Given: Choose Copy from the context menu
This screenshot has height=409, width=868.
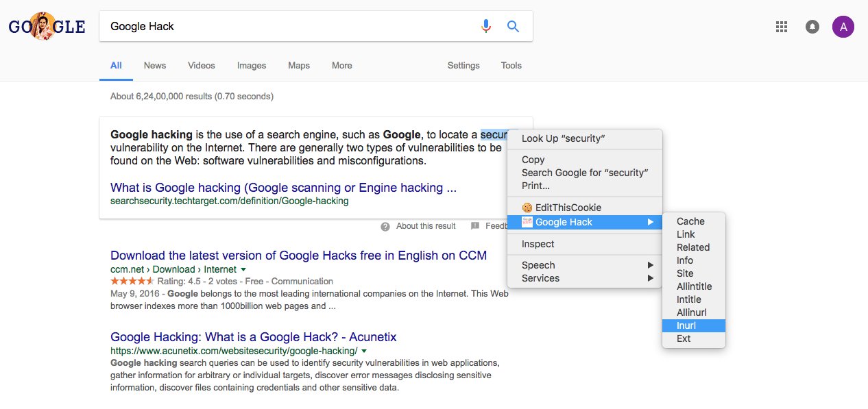Looking at the screenshot, I should point(585,160).
